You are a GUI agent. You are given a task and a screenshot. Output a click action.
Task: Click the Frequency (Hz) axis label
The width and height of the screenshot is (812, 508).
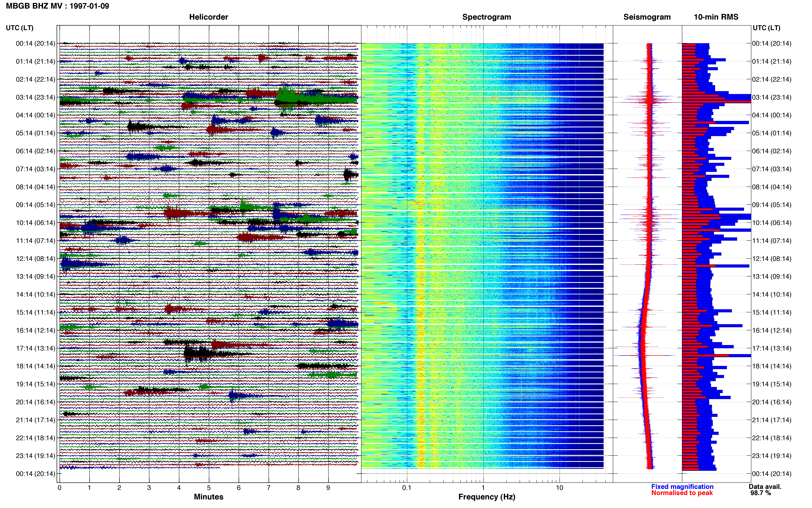coord(487,497)
